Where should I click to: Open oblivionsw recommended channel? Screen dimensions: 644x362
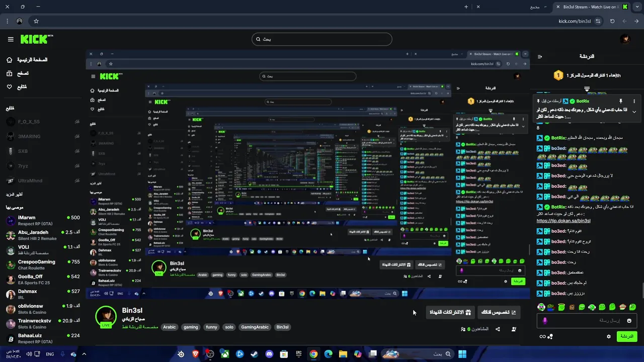(x=43, y=309)
